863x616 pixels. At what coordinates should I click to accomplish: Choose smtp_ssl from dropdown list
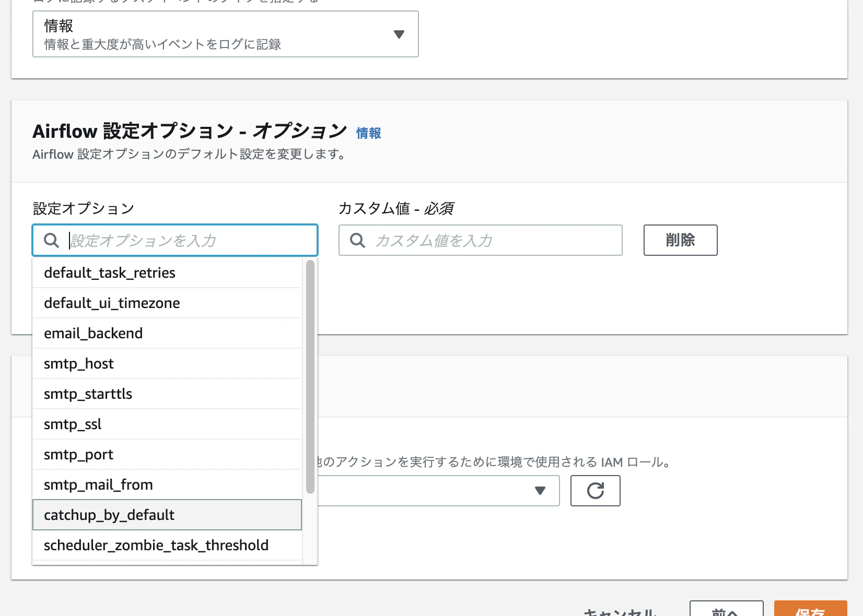[x=167, y=424]
